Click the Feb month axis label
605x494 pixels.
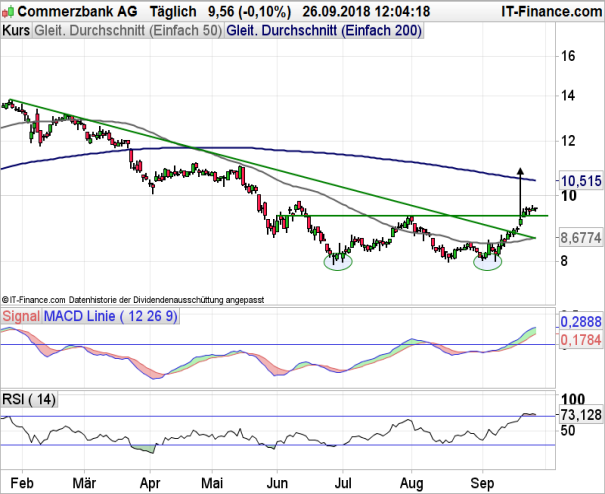(22, 483)
